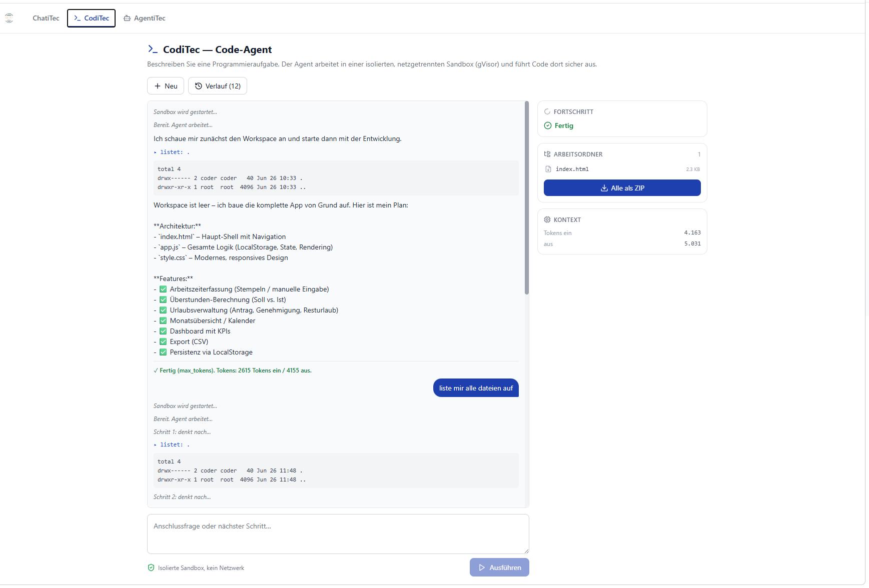Image resolution: width=869 pixels, height=588 pixels.
Task: Click the aus token value 5.031
Action: [x=692, y=243]
